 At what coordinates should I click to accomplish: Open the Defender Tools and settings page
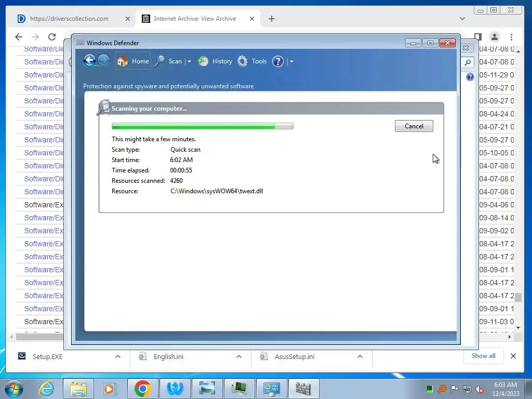pyautogui.click(x=252, y=61)
